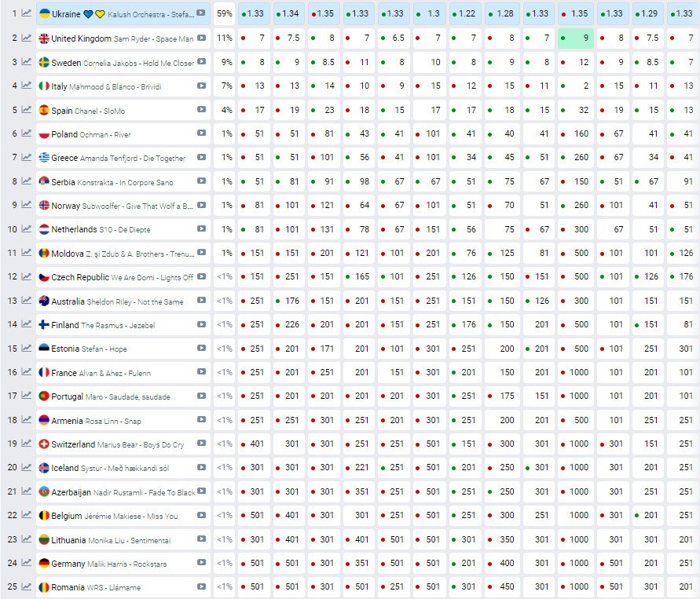Open the United Kingdom country link
Viewport: 700px width, 599px height.
tap(81, 38)
